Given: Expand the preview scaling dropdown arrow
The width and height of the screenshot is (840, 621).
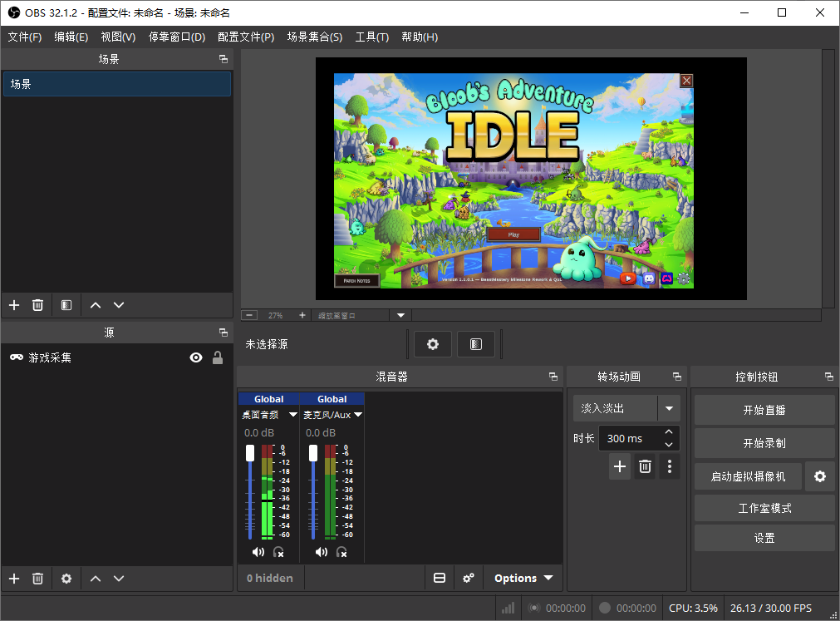Looking at the screenshot, I should (x=400, y=316).
